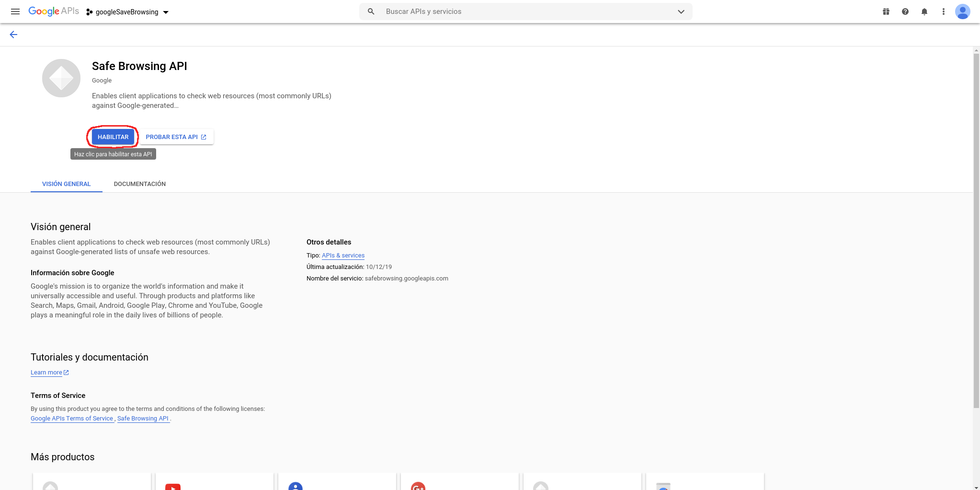Switch to the Documentación tab
The height and width of the screenshot is (490, 980).
[x=139, y=184]
